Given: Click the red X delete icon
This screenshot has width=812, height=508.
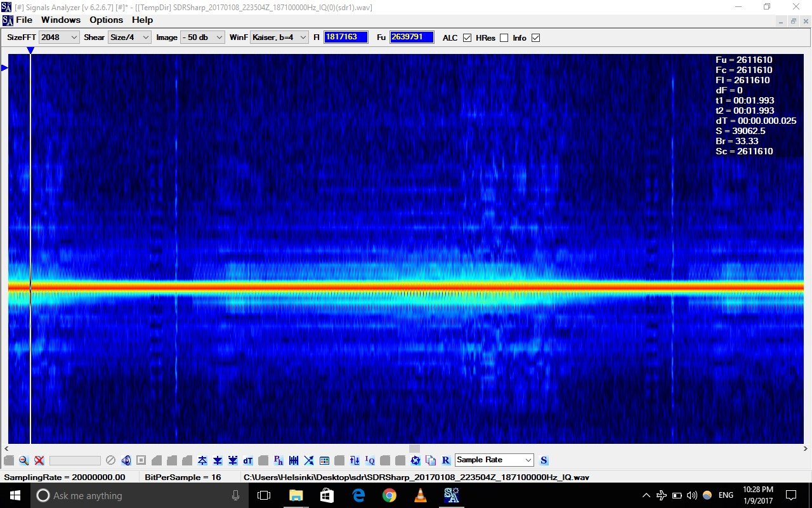Looking at the screenshot, I should pyautogui.click(x=39, y=460).
